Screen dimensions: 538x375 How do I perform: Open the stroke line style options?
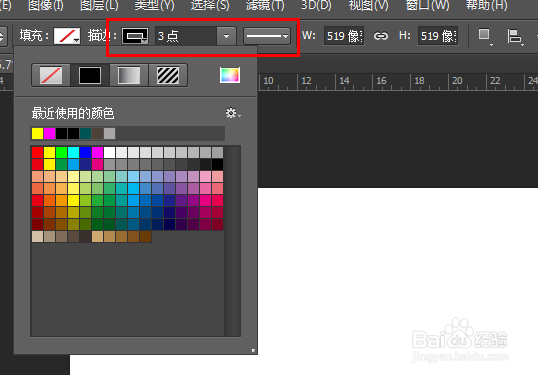pyautogui.click(x=267, y=36)
